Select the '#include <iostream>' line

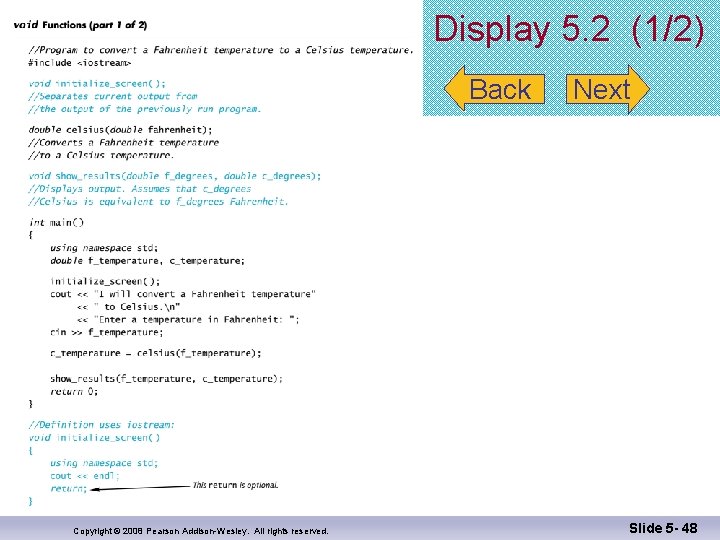tap(80, 63)
